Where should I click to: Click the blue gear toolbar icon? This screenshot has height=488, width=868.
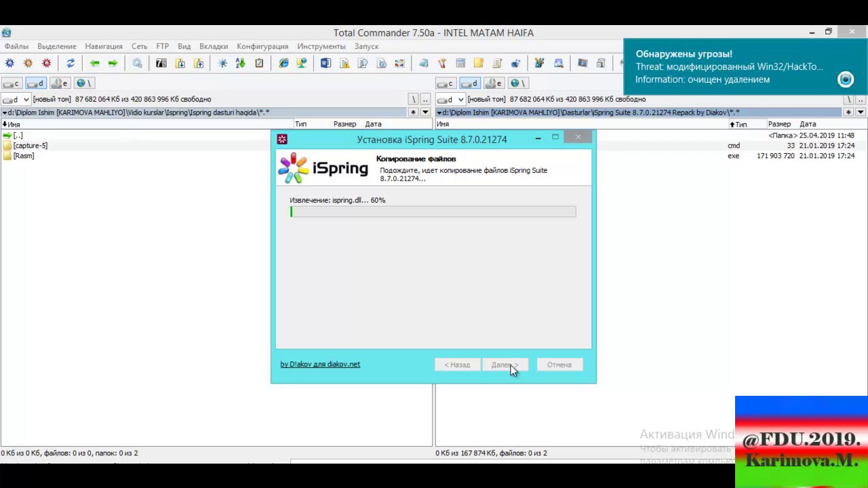9,63
